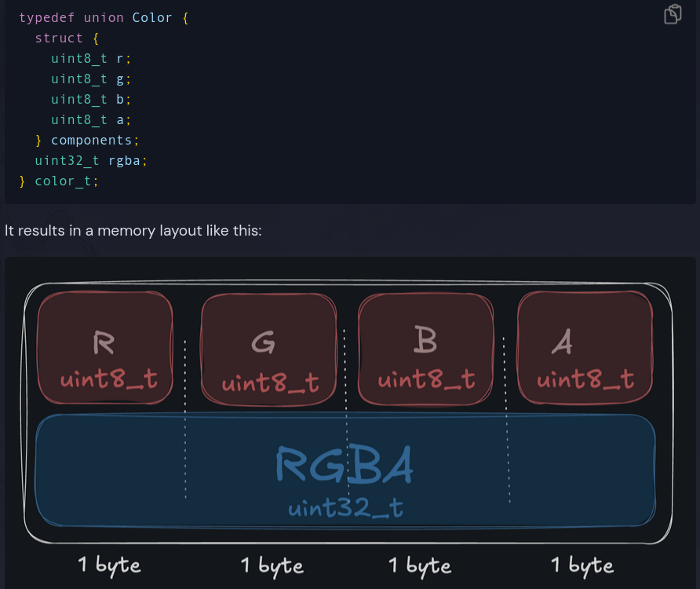700x589 pixels.
Task: Click the "1 byte" label under A
Action: point(582,565)
